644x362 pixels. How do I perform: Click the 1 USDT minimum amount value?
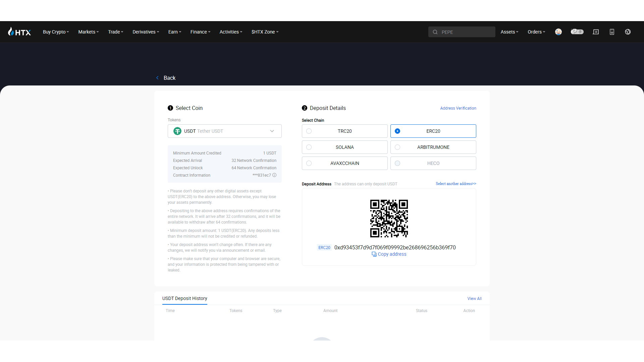coord(270,153)
